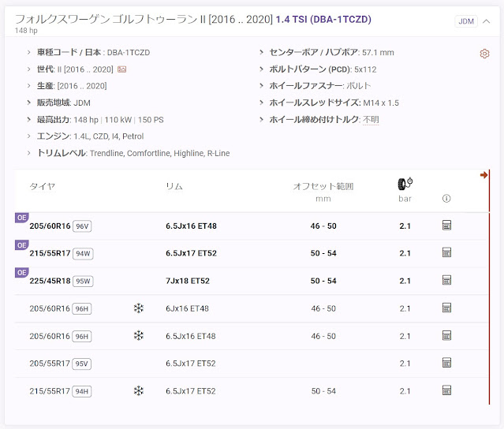Click the 不明 torque value link
This screenshot has width=504, height=429.
point(371,120)
